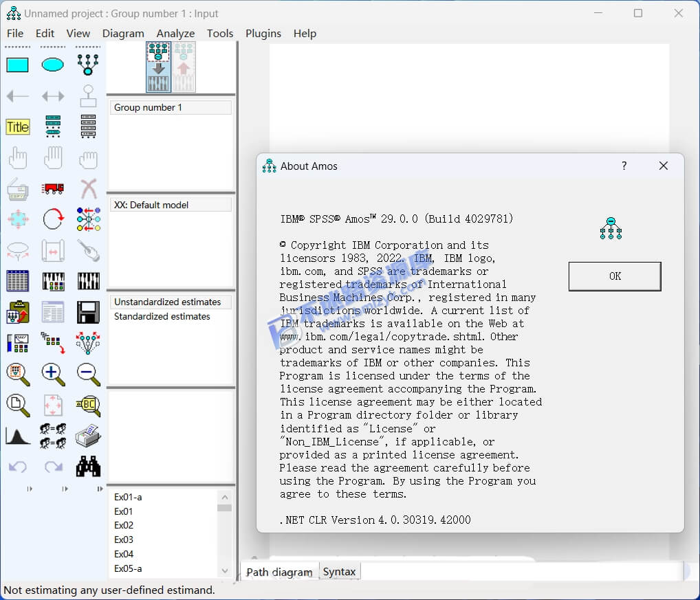Select file Ex01-a in file list

[128, 497]
